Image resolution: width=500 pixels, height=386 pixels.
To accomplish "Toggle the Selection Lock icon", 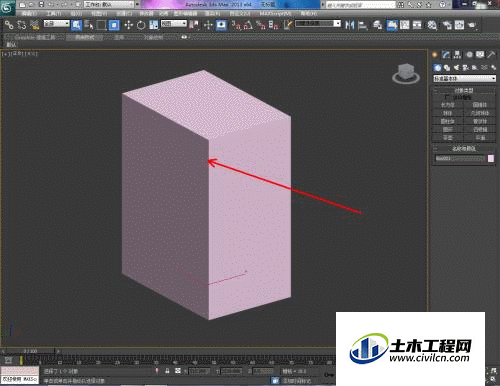I will pos(167,371).
